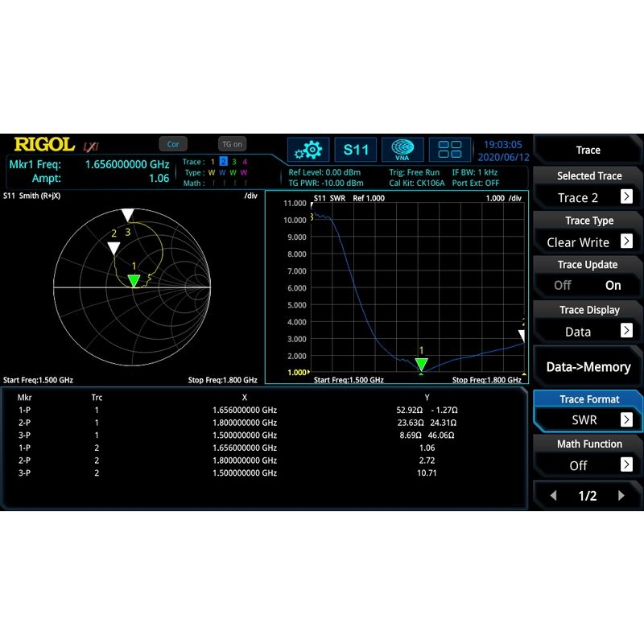The image size is (644, 644).
Task: Click the green marker 1 on Smith chart
Action: coord(134,280)
